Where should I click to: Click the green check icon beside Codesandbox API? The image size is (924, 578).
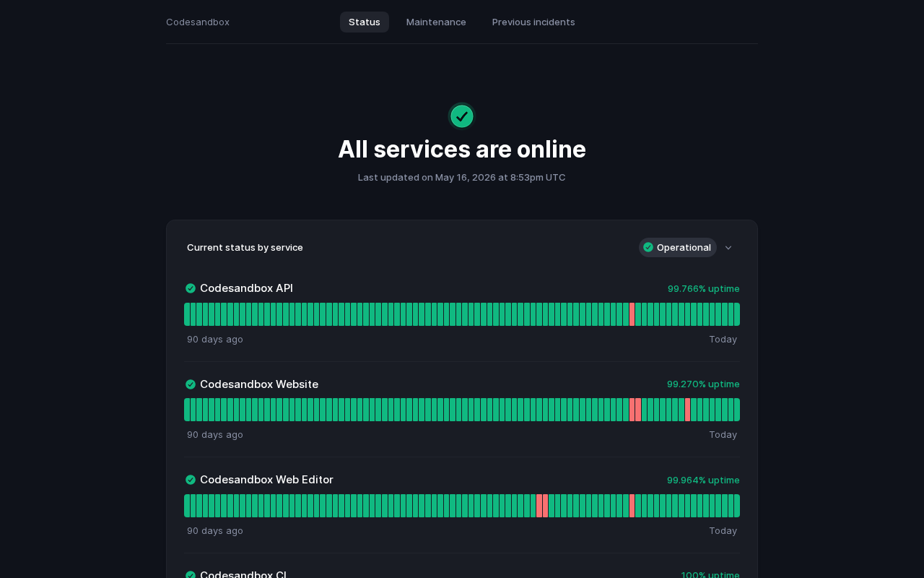191,288
